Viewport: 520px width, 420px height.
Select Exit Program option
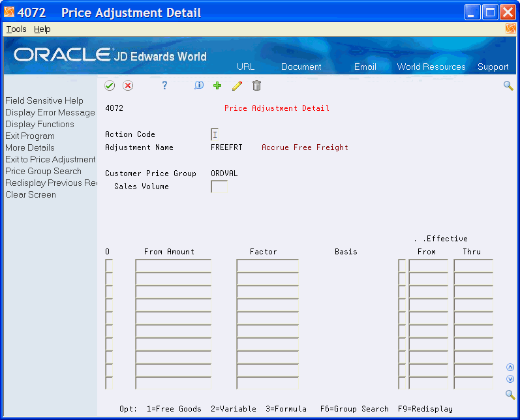coord(30,136)
